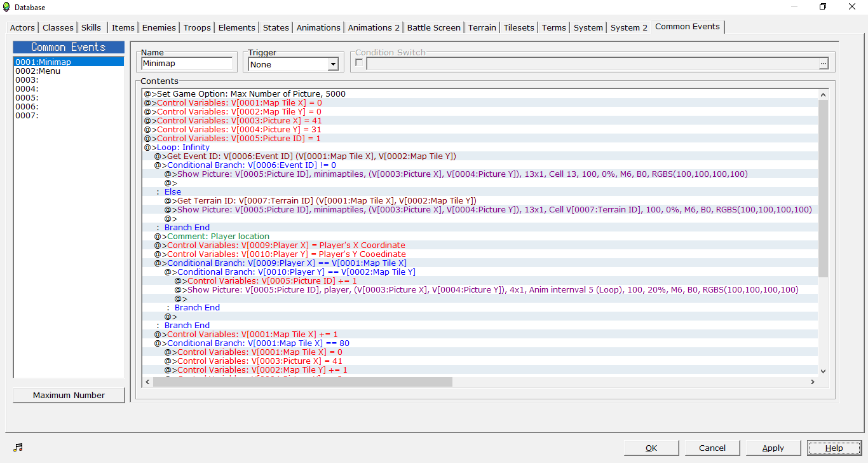Click the Name input field
This screenshot has height=463, width=868.
coord(187,64)
